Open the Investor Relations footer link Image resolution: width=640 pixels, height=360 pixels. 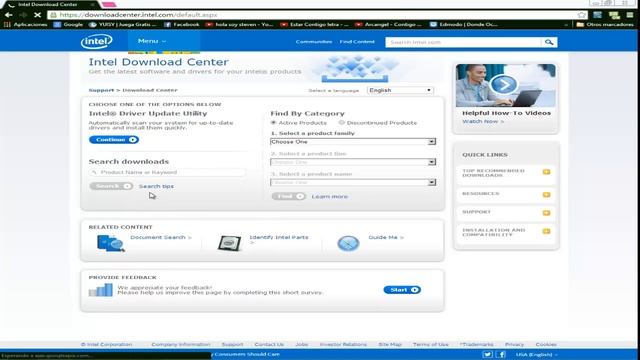[x=343, y=344]
